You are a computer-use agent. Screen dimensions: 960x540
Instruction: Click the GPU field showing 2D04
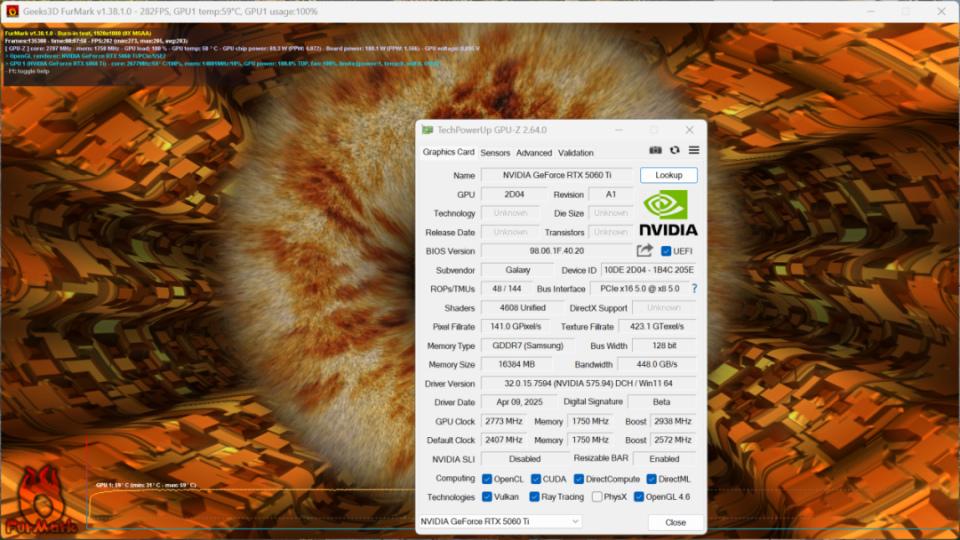[x=514, y=194]
